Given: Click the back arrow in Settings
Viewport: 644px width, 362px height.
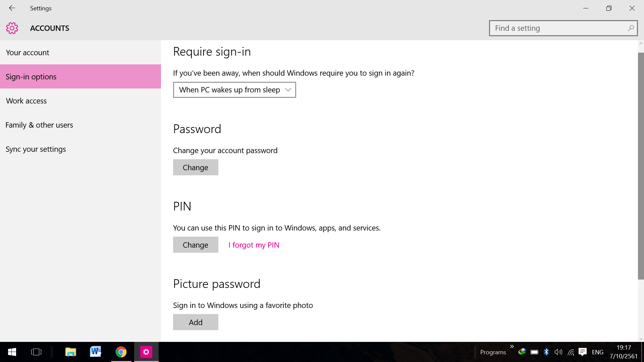Looking at the screenshot, I should click(12, 8).
